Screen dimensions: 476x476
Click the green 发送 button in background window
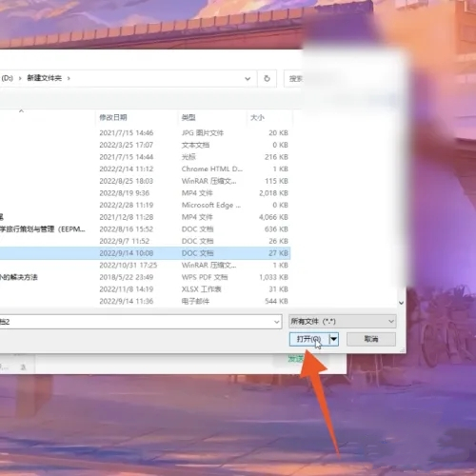(296, 359)
